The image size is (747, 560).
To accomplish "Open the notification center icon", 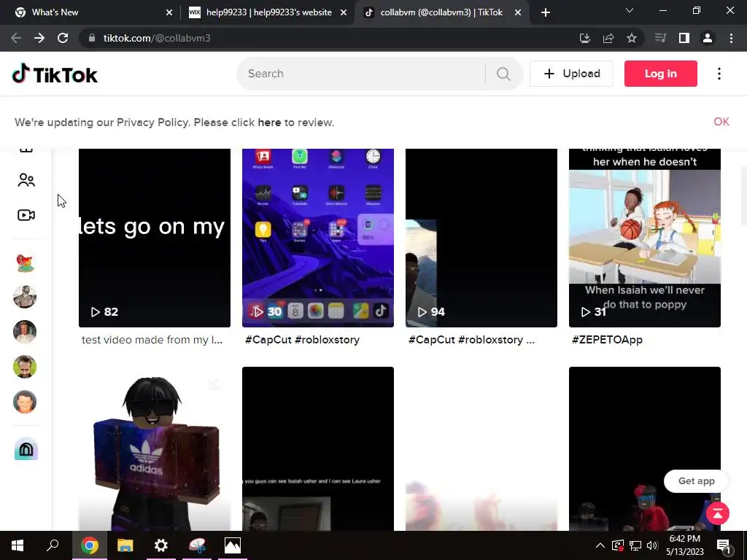I will coord(724,546).
